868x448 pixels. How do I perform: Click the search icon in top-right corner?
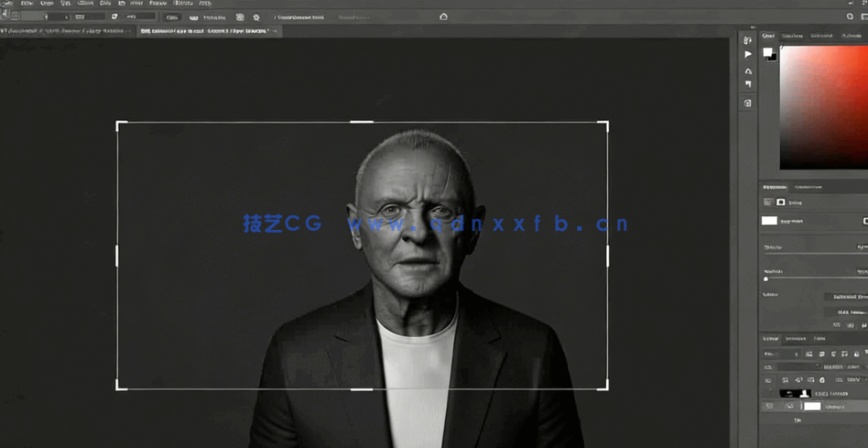click(x=850, y=16)
